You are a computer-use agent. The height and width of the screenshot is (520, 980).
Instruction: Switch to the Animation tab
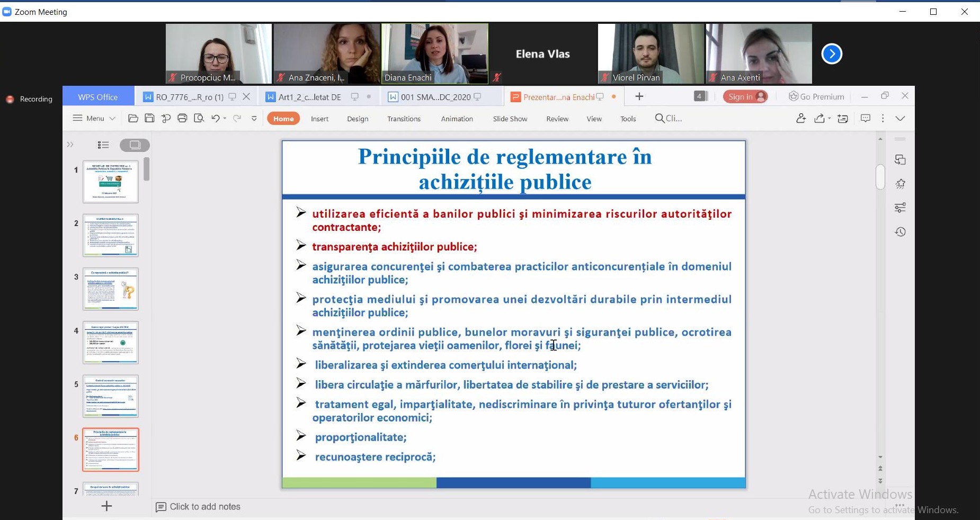(x=457, y=119)
